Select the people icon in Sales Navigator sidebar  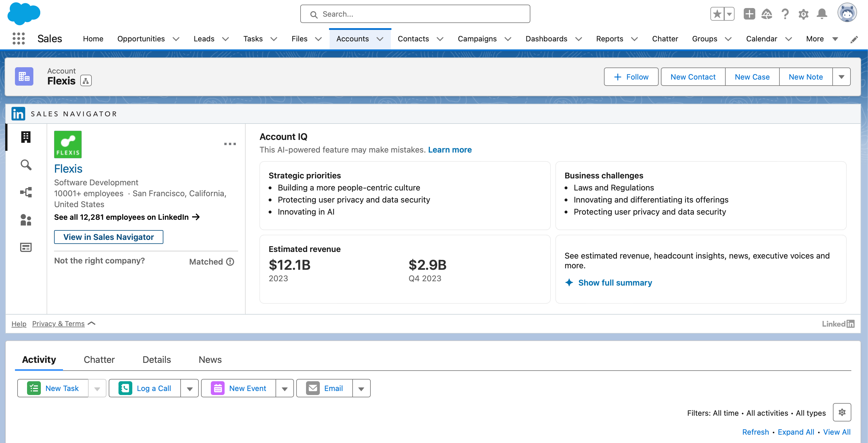coord(26,220)
